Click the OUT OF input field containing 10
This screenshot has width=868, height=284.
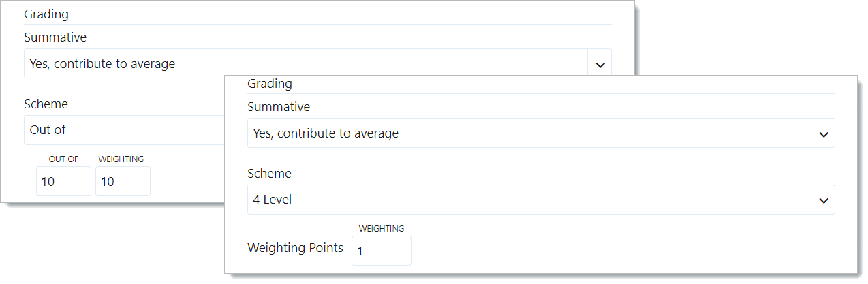(x=63, y=182)
